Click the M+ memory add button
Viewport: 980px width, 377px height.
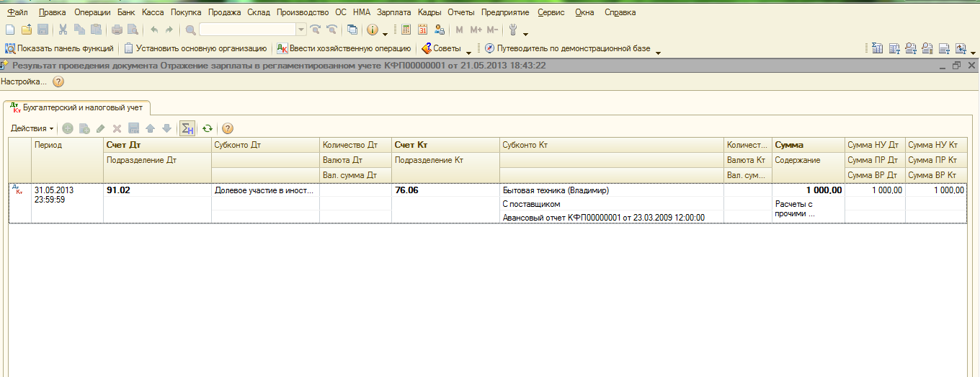point(476,30)
